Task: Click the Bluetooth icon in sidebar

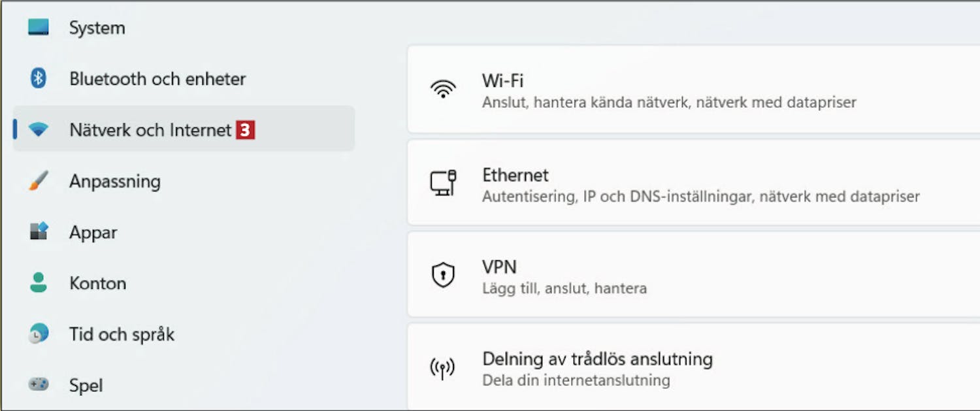Action: (x=39, y=78)
